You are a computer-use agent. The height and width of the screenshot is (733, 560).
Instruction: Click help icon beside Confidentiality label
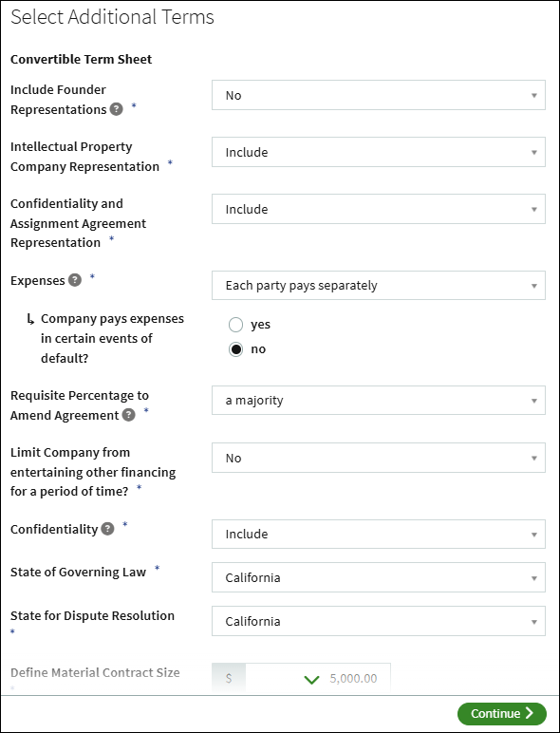coord(107,529)
